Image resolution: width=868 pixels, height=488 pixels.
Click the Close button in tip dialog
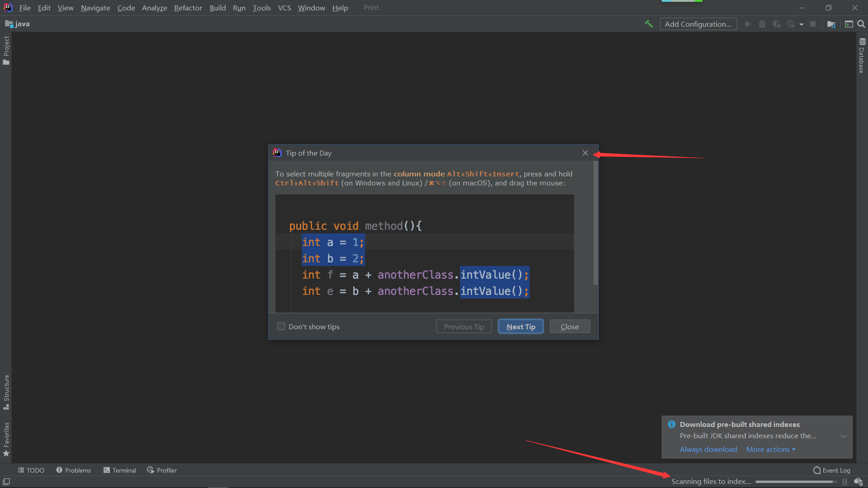pyautogui.click(x=570, y=327)
